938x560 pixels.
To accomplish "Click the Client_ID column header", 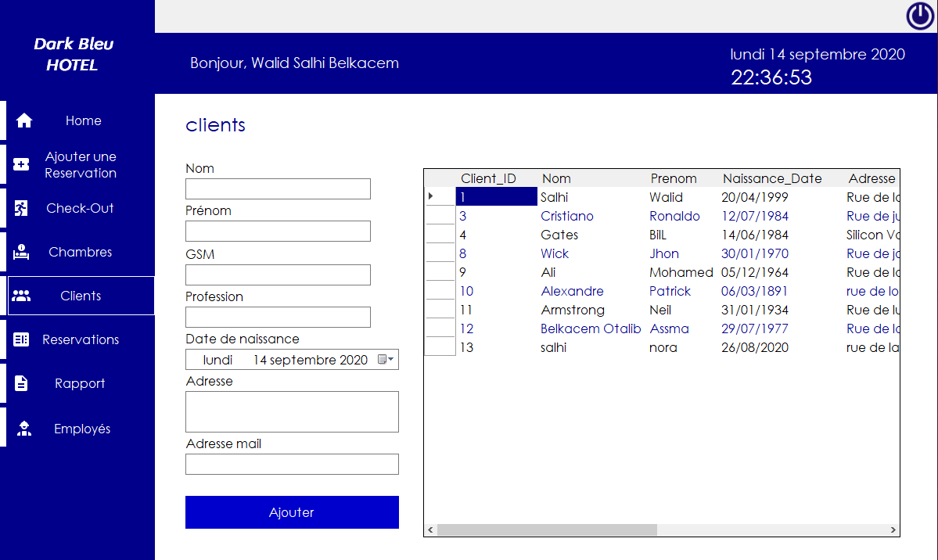I will 488,178.
